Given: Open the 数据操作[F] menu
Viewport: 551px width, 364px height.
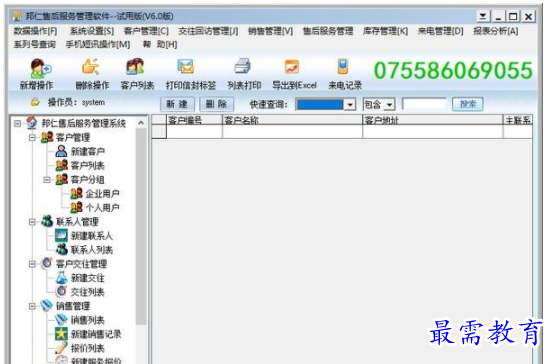Looking at the screenshot, I should click(35, 31).
